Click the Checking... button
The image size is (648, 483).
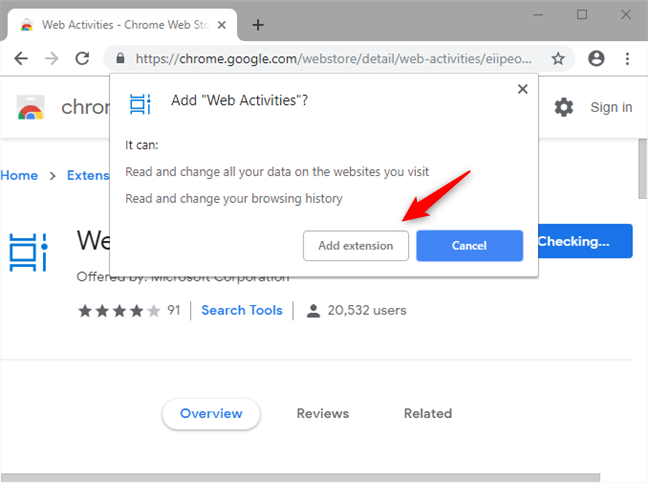(x=585, y=241)
